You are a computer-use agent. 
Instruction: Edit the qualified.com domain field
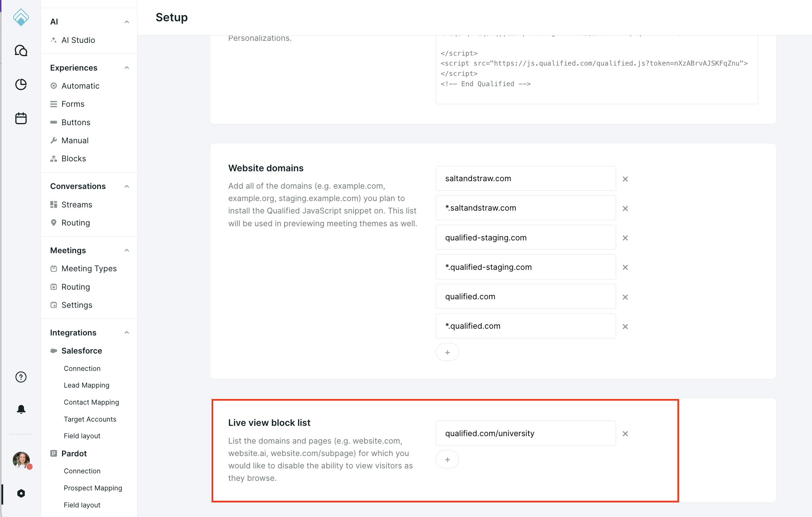click(x=526, y=296)
